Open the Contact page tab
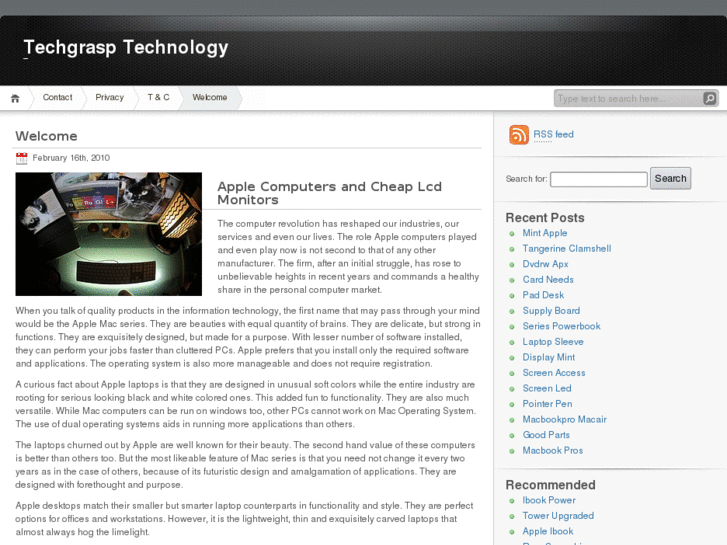This screenshot has height=545, width=727. [57, 97]
